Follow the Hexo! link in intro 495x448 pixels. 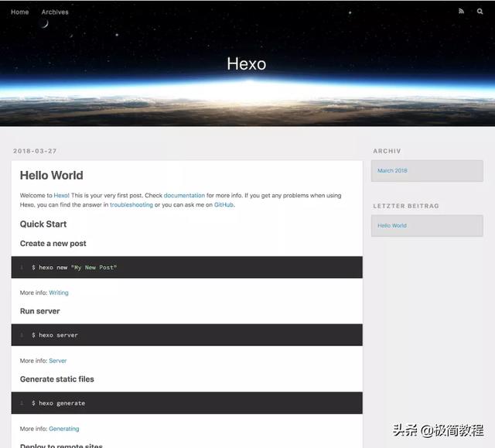pyautogui.click(x=61, y=196)
